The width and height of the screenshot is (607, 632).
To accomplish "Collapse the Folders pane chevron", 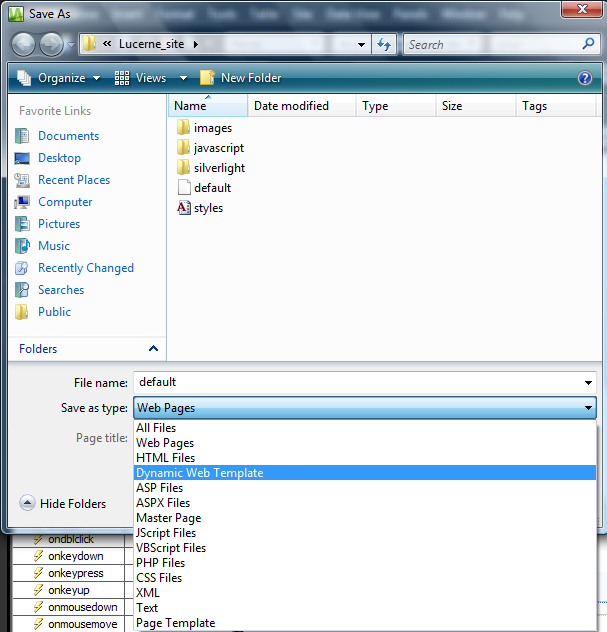I will pos(153,349).
